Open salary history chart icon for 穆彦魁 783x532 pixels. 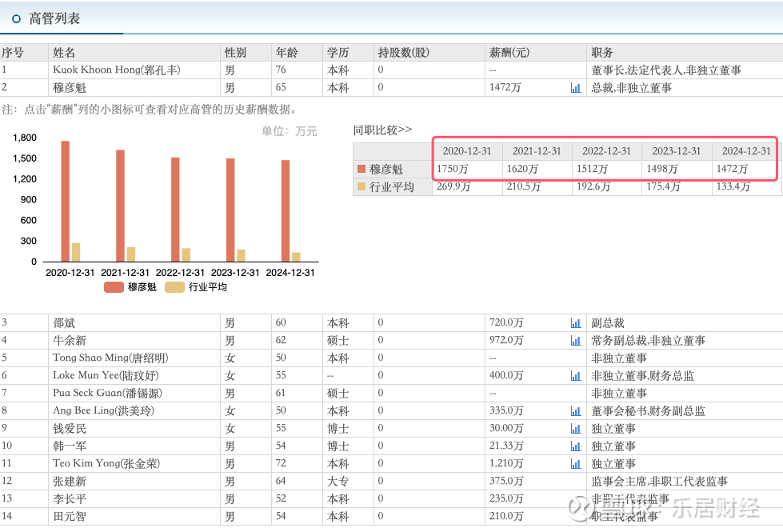pyautogui.click(x=575, y=88)
